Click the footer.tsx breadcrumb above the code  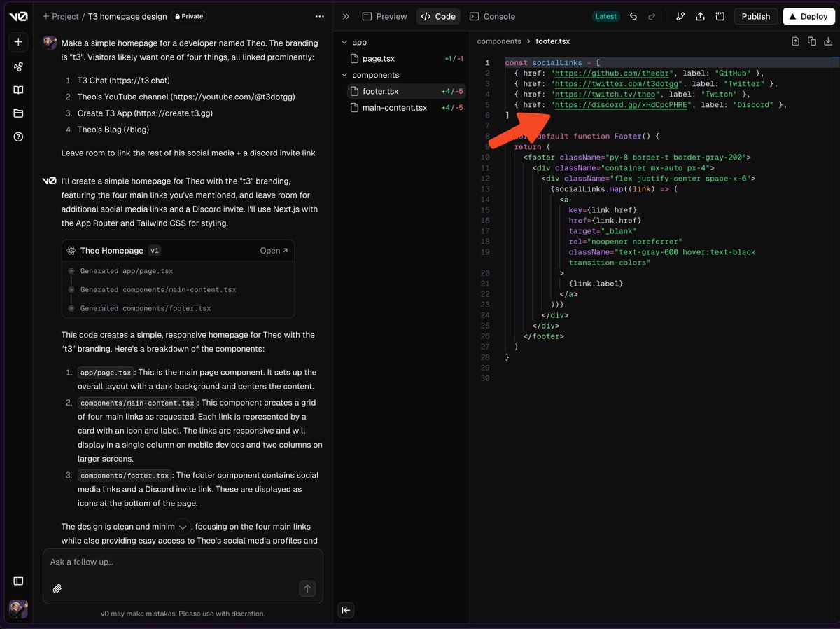[553, 42]
